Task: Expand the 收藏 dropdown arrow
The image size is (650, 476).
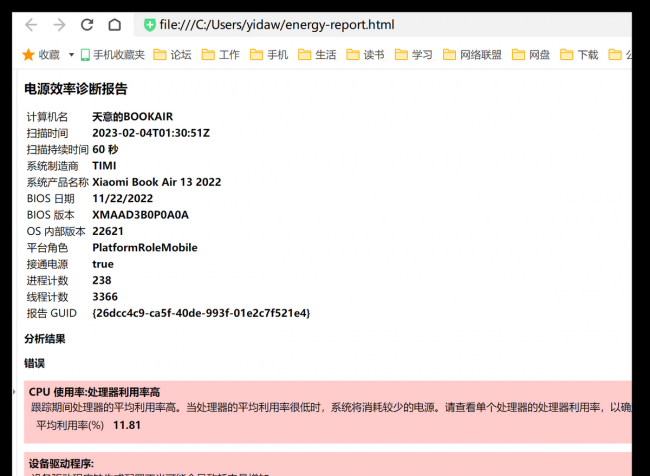Action: point(71,55)
